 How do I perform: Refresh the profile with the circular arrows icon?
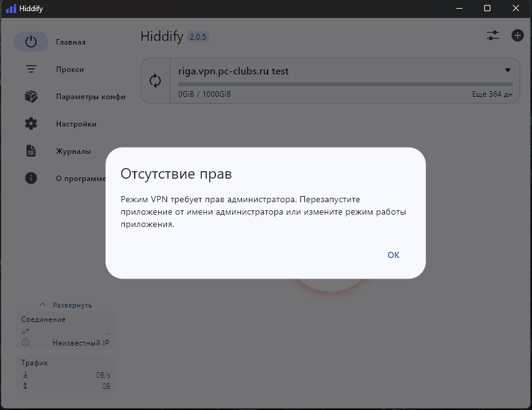(x=155, y=81)
